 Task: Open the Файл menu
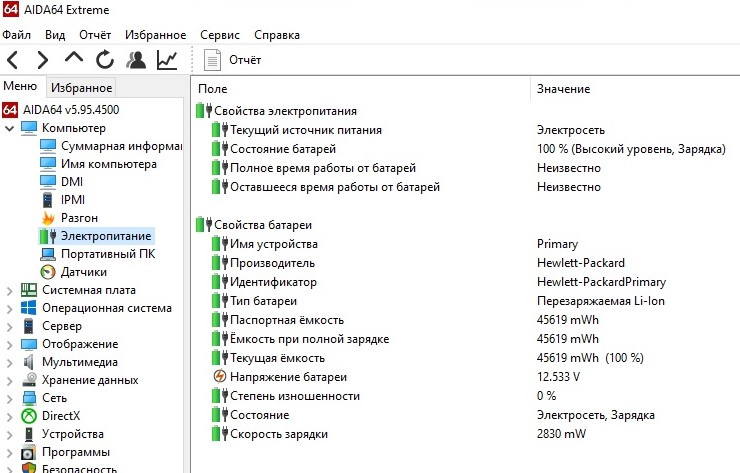(x=17, y=35)
